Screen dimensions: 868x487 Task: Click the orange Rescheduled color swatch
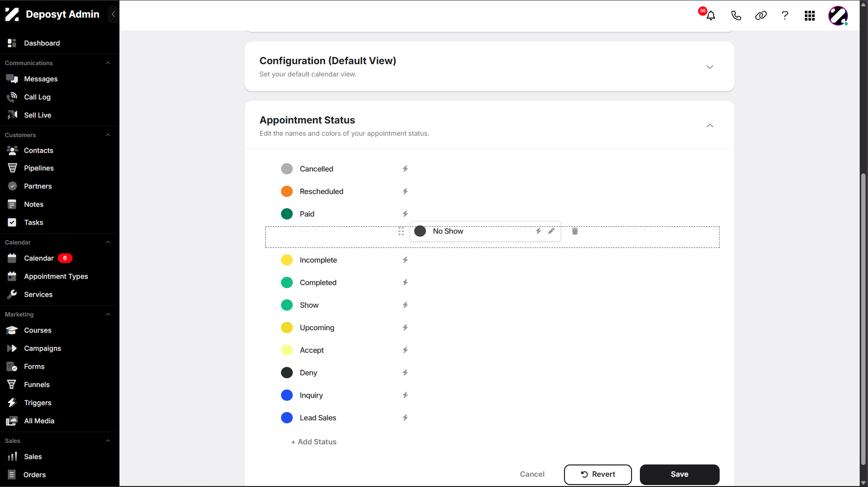point(287,192)
